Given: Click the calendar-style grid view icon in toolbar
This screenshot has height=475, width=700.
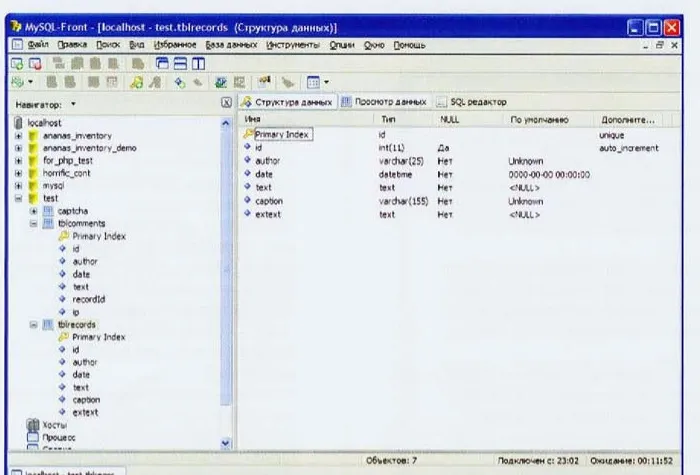Looking at the screenshot, I should (x=313, y=82).
